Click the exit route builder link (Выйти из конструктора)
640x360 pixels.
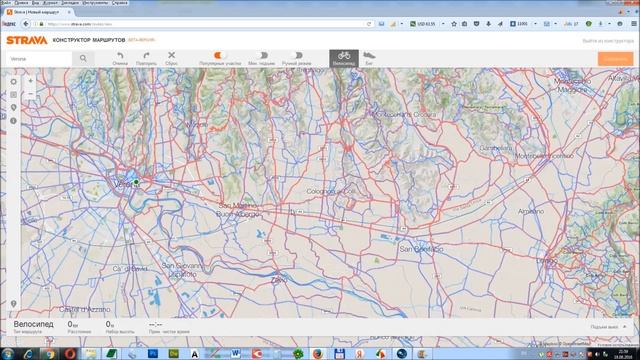pos(608,41)
